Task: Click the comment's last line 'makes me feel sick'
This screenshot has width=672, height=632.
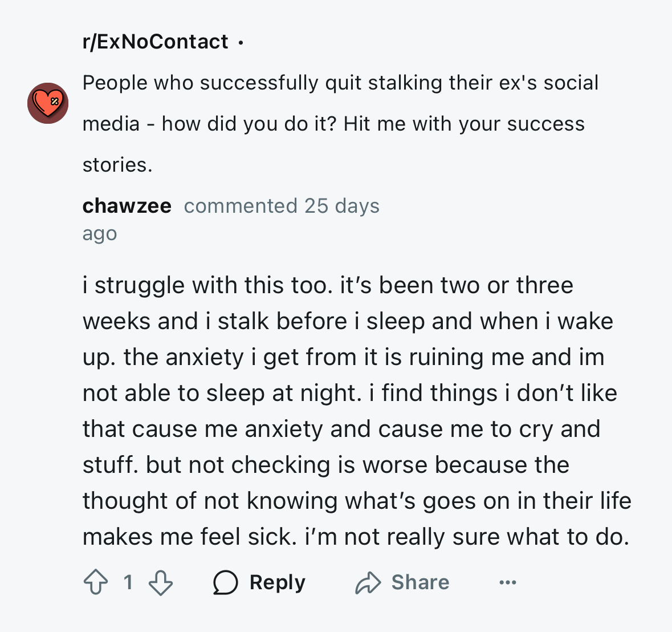Action: click(x=356, y=536)
